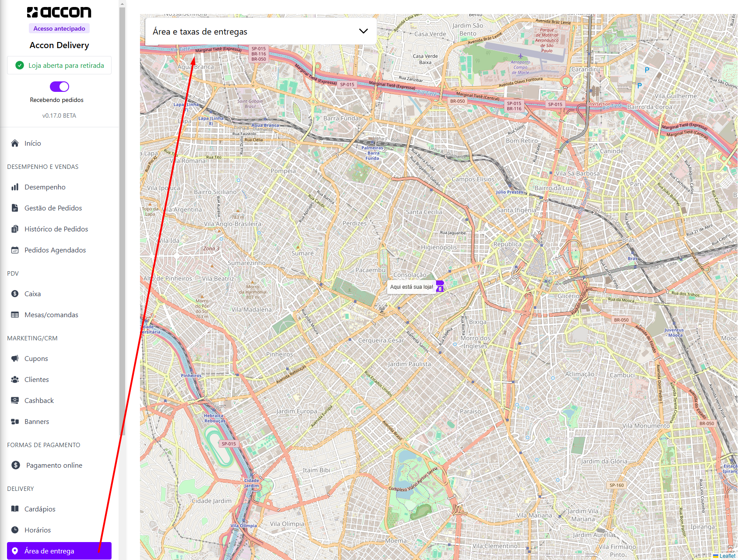Open Histórico de Pedidos
Screen dimensions: 738x560
[59, 229]
